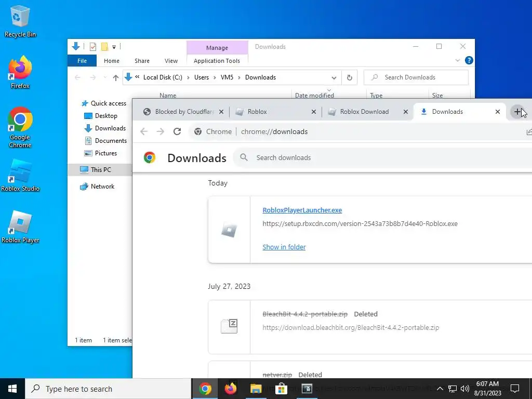Open Roblox Studio desktop shortcut

20,175
